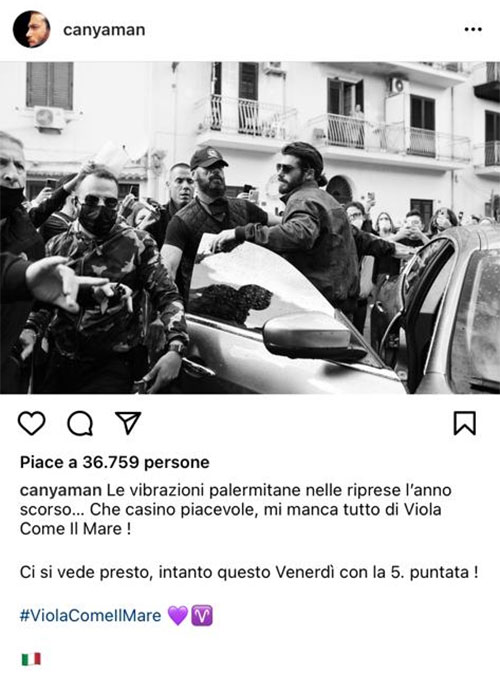Click the Aries zodiac emoji
Image resolution: width=500 pixels, height=674 pixels.
click(202, 616)
